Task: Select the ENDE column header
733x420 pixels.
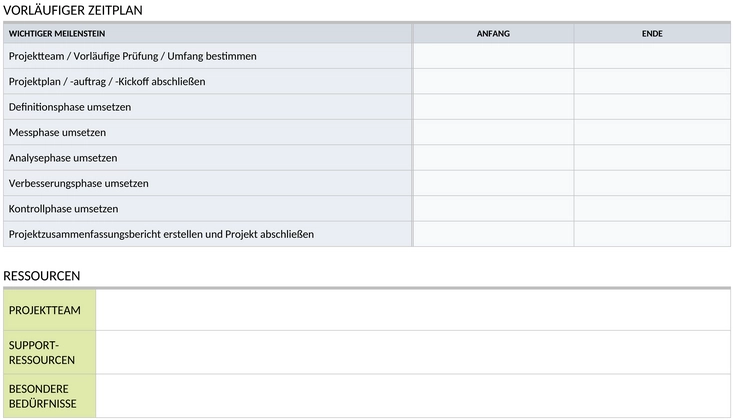Action: [x=652, y=34]
